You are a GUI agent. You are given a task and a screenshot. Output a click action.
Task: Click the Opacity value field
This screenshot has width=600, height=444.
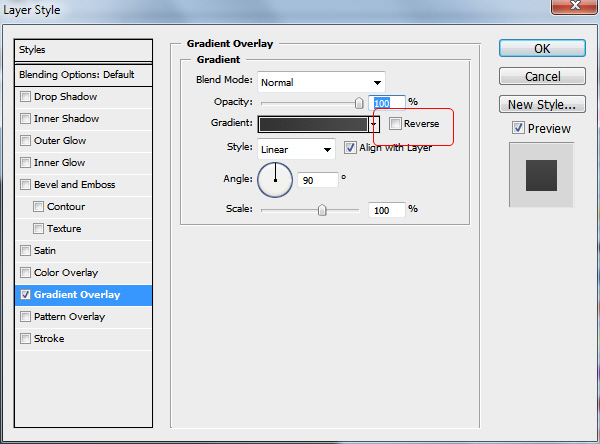386,103
